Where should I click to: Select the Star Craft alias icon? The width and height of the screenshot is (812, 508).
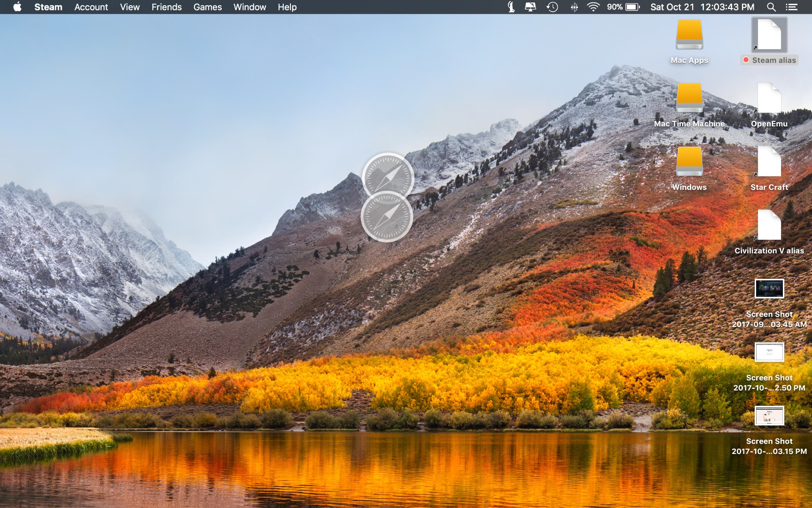click(769, 162)
